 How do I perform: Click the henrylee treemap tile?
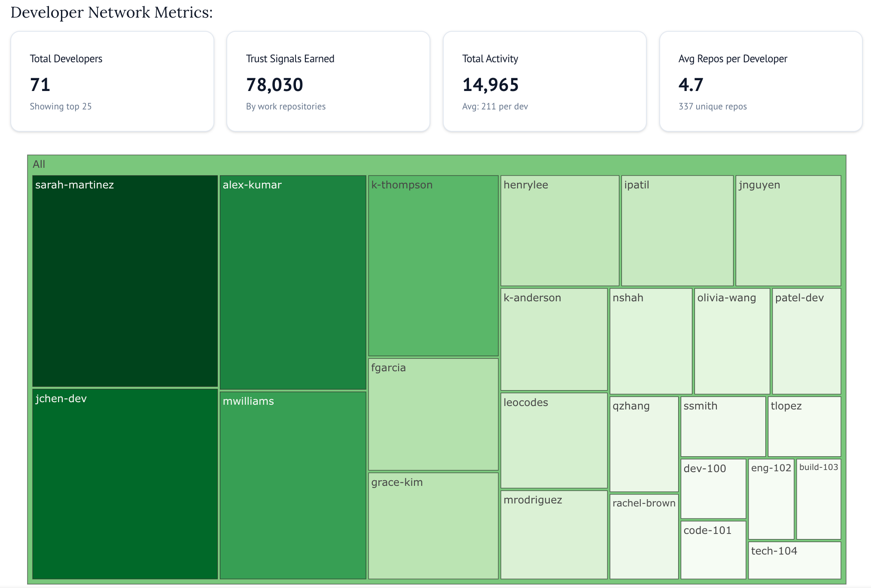click(559, 230)
